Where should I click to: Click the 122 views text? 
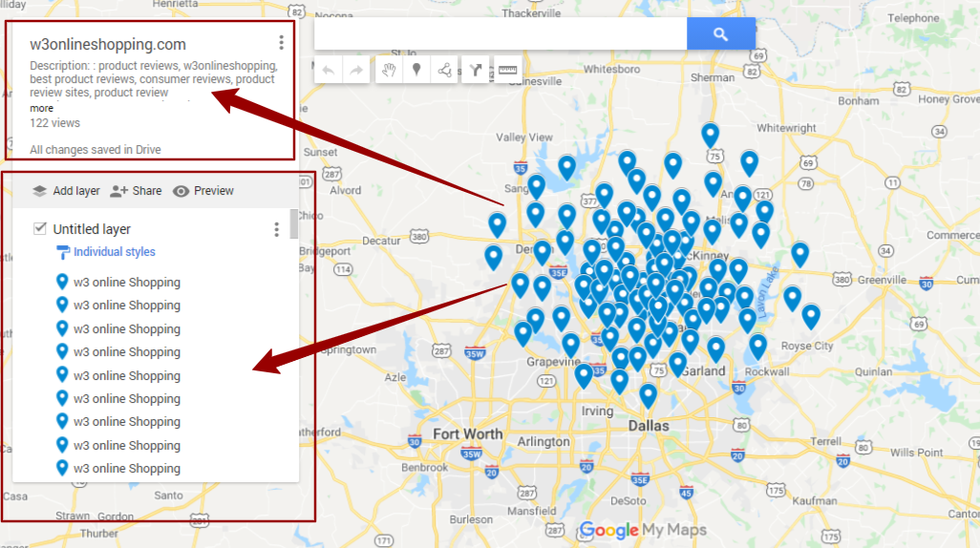tap(55, 123)
